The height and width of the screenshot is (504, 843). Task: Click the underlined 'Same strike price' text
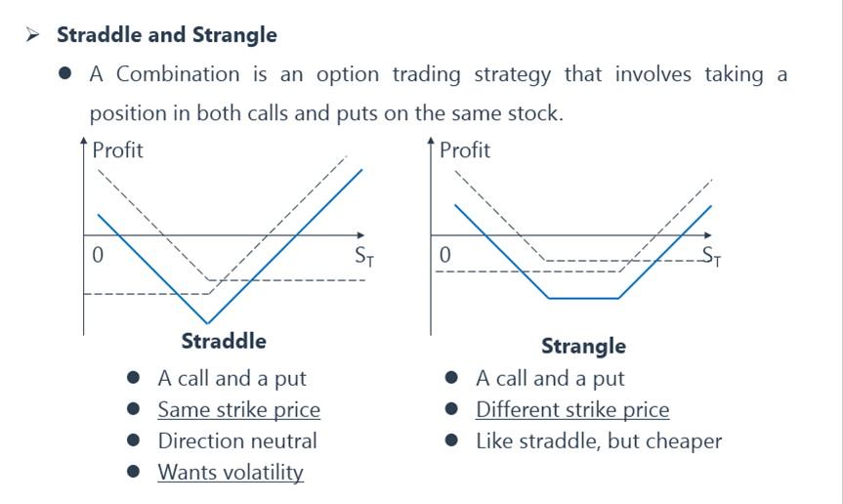tap(238, 410)
